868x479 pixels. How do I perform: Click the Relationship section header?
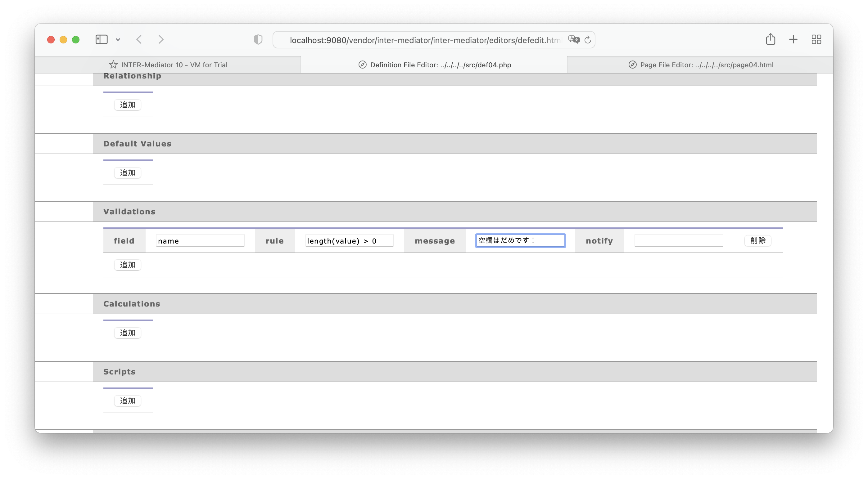[454, 79]
